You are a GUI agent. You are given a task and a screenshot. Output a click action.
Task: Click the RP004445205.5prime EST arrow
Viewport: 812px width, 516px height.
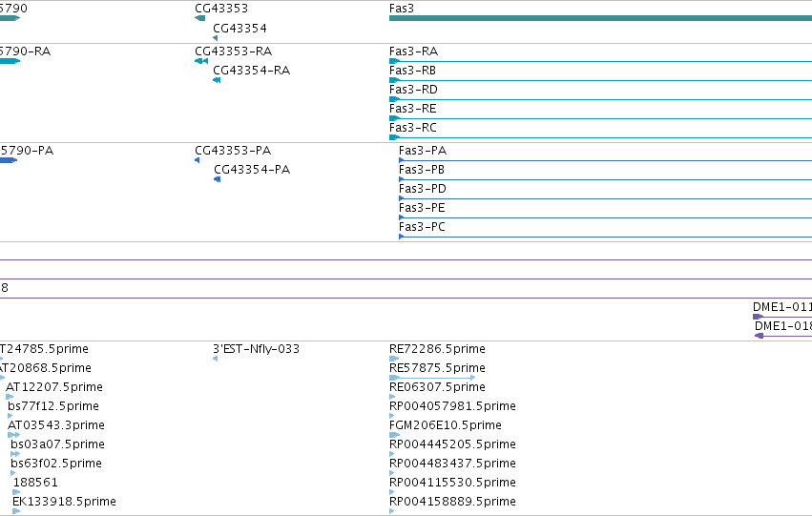tap(392, 454)
